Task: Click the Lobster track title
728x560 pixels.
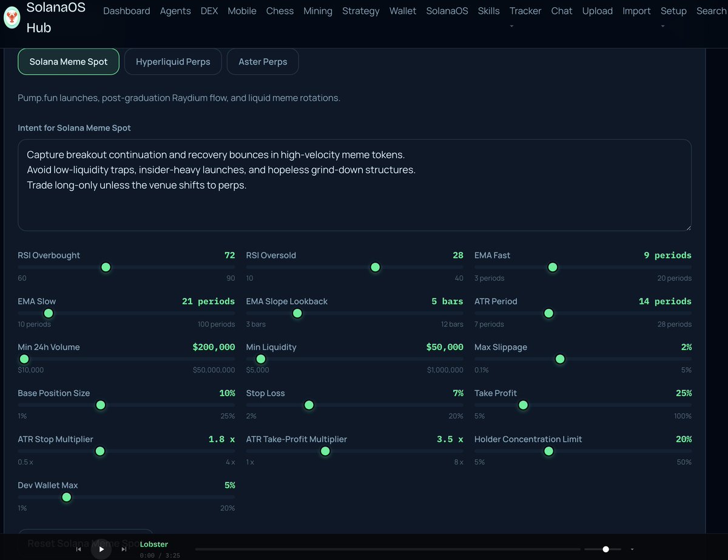Action: pyautogui.click(x=154, y=544)
